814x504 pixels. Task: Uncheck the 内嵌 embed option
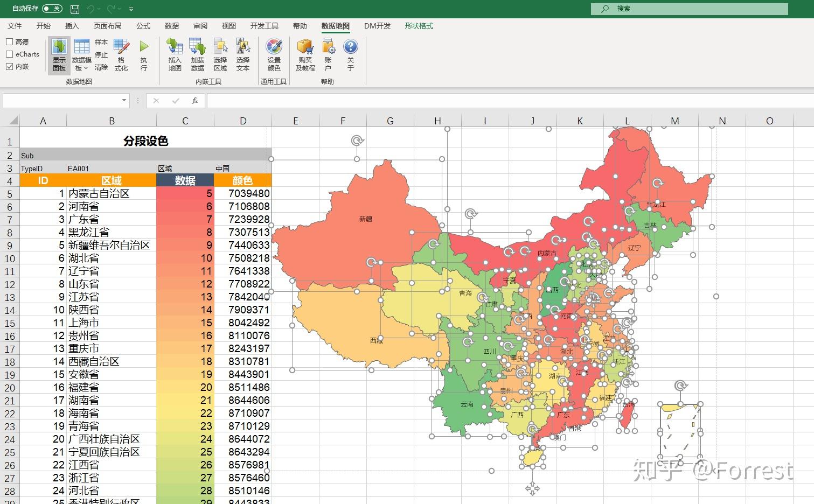point(9,66)
